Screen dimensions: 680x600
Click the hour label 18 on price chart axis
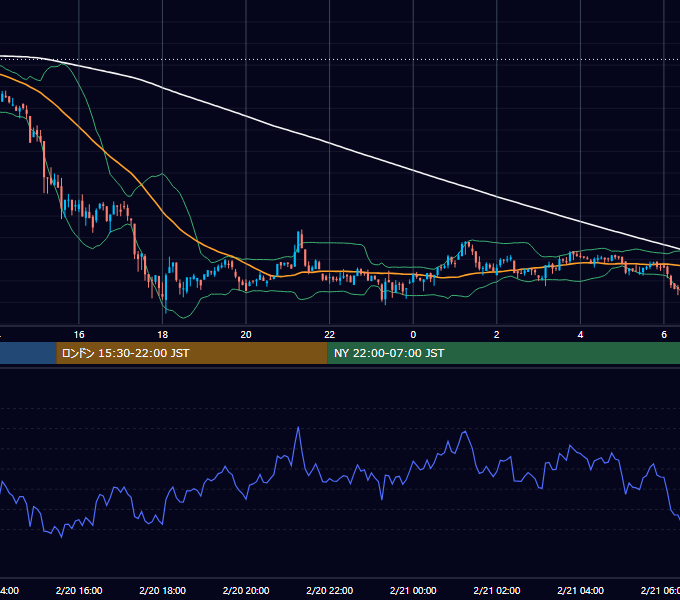click(x=163, y=335)
